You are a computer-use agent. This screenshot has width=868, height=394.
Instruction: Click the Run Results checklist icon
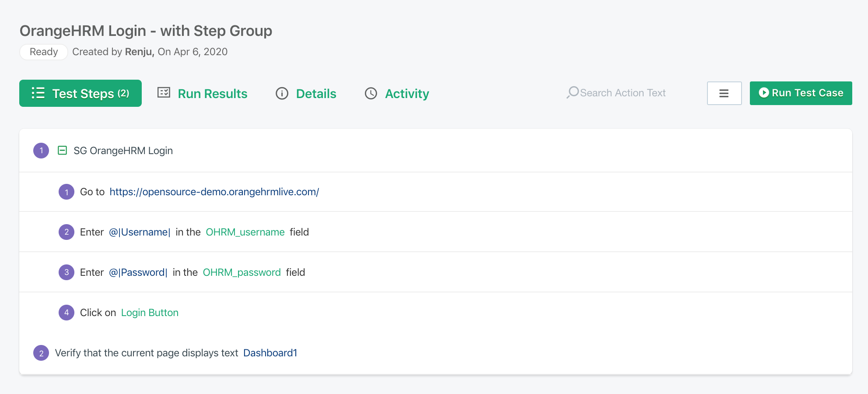164,92
